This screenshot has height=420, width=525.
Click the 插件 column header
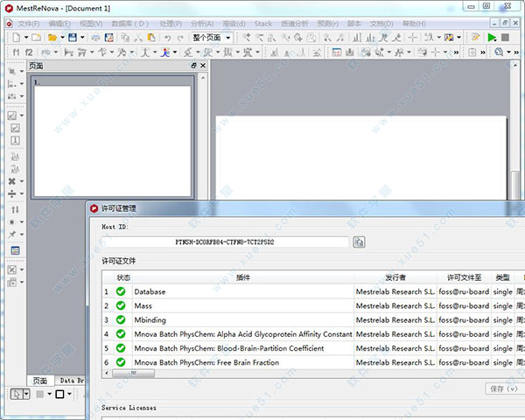point(243,277)
